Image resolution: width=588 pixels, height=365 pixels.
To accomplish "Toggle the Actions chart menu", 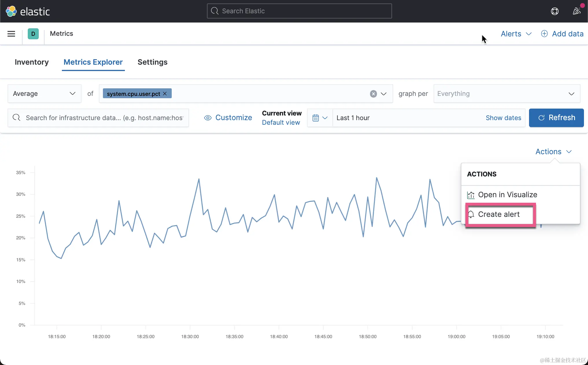I will tap(553, 152).
